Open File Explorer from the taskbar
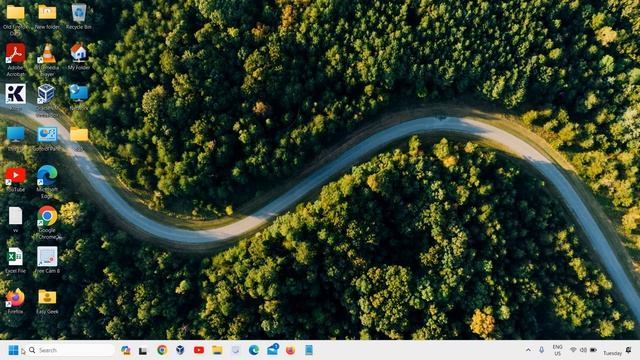This screenshot has width=640, height=360. click(x=217, y=350)
